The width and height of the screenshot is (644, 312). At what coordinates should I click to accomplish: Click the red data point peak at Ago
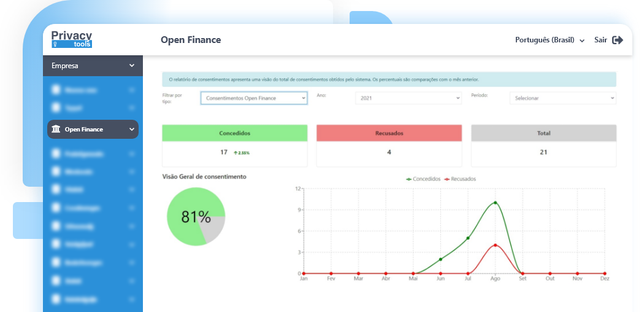point(496,245)
